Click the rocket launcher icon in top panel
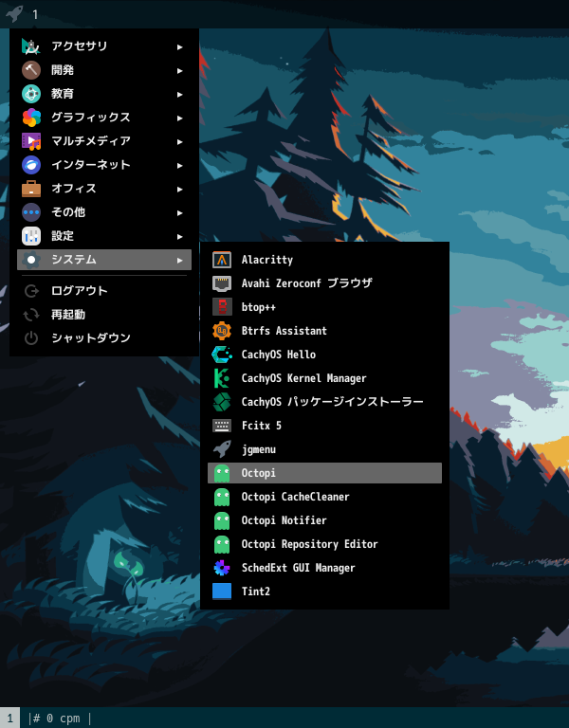Screen dimensions: 569x728 click(x=14, y=13)
